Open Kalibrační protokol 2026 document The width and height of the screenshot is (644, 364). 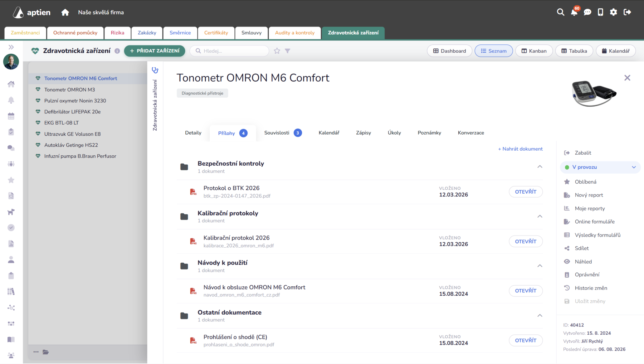point(526,241)
